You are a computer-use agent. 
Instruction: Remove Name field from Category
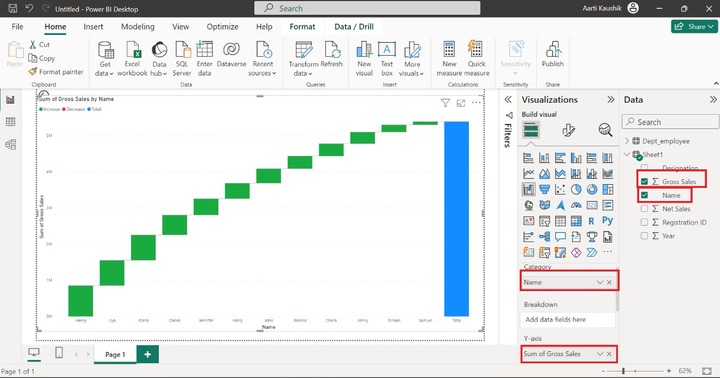(x=609, y=282)
